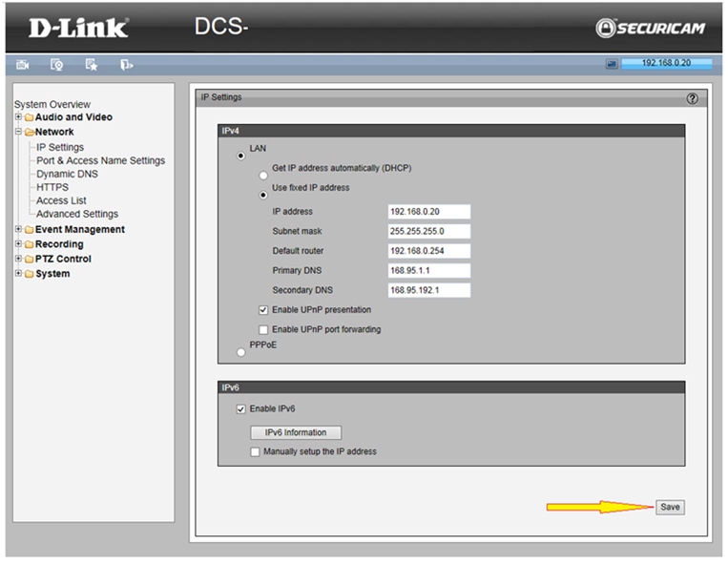Click the live video camera toolbar icon
Screen dimensions: 728x564
(23, 65)
